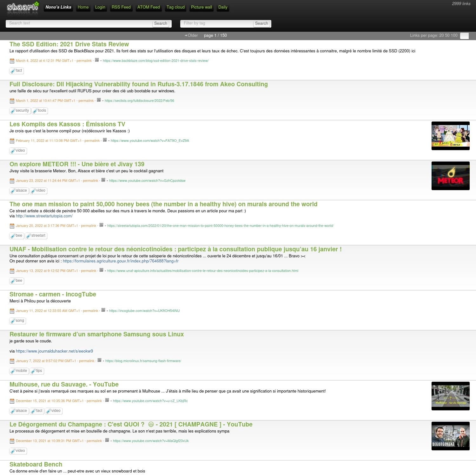Open permalink of March 4, 2022 entry

(84, 61)
